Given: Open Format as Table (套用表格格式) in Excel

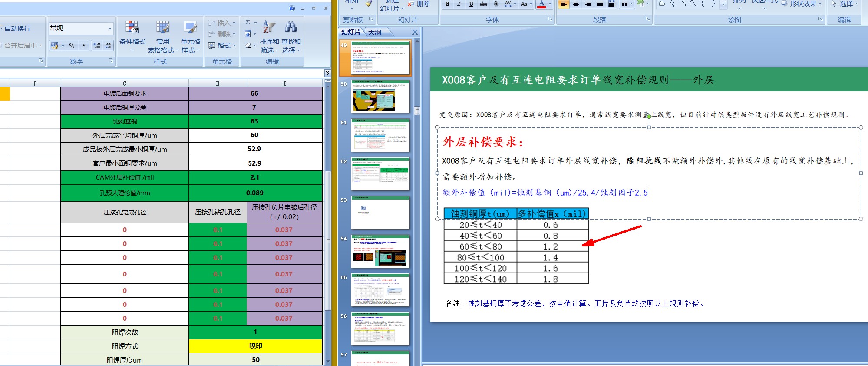Looking at the screenshot, I should click(163, 37).
